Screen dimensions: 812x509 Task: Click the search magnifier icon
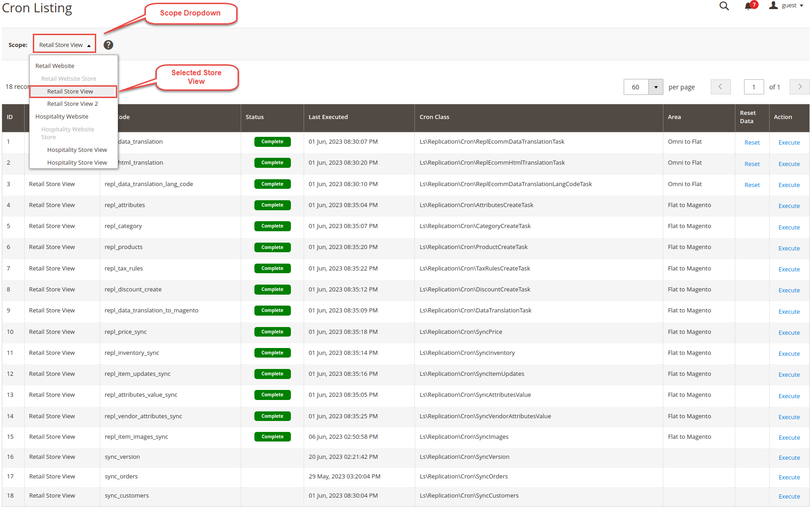pyautogui.click(x=724, y=6)
